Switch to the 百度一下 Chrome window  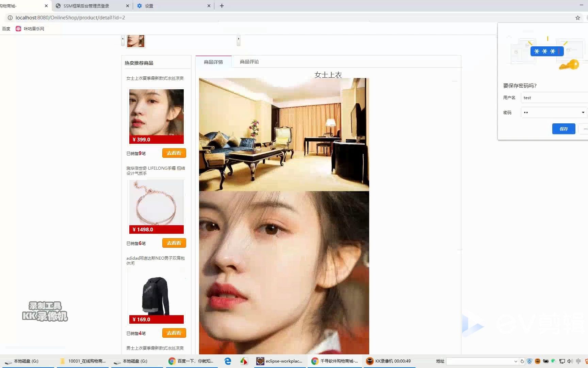(x=191, y=361)
